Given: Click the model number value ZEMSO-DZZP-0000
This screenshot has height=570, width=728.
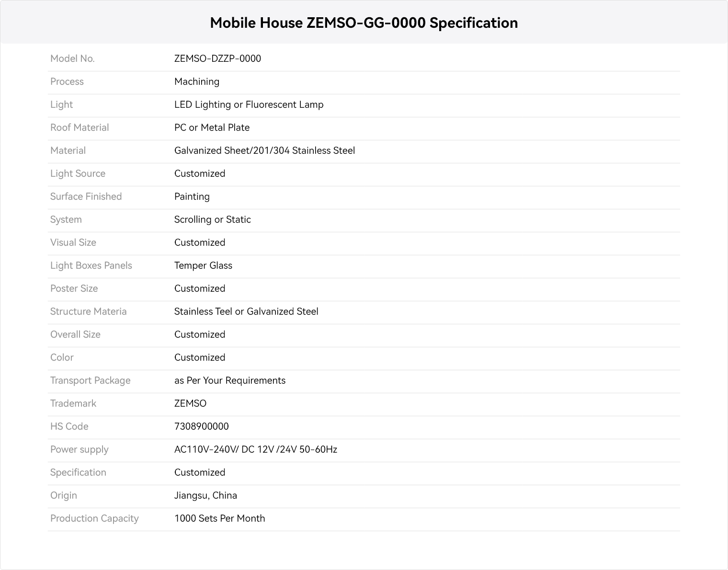Looking at the screenshot, I should point(217,58).
